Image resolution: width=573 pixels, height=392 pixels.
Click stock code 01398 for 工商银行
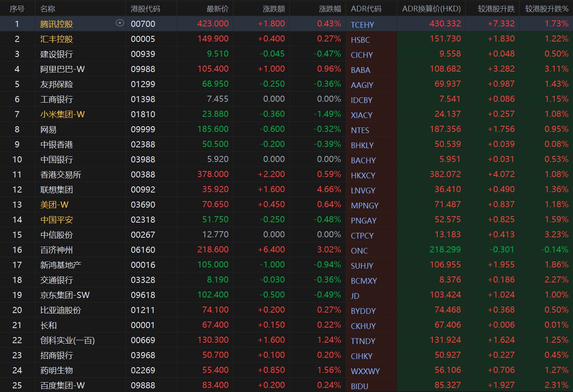coord(143,99)
